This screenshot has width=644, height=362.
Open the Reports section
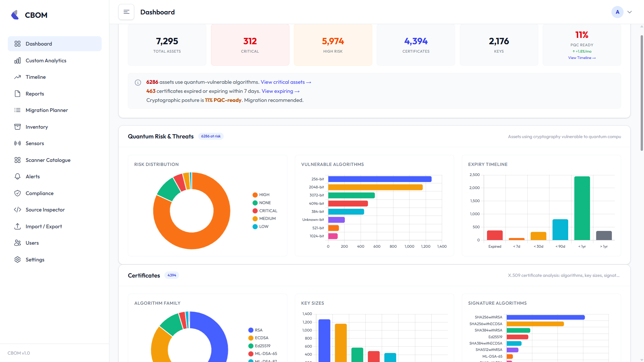[x=55, y=94]
